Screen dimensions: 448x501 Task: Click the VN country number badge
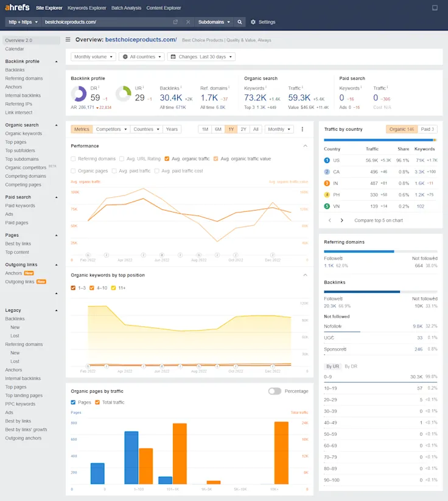tap(327, 206)
